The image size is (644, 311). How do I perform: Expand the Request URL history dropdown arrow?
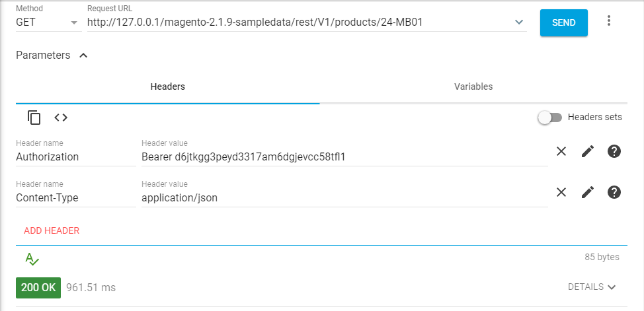519,22
